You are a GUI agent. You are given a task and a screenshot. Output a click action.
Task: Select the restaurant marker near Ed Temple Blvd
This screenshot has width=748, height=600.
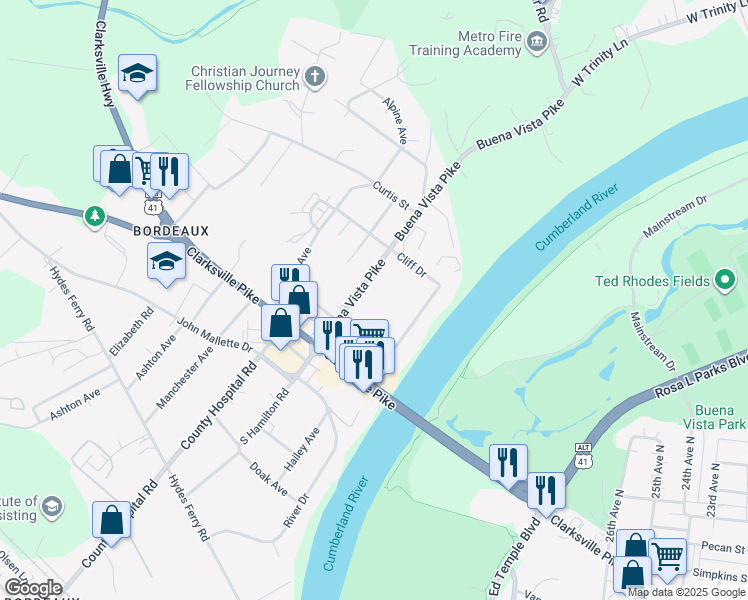pos(546,493)
